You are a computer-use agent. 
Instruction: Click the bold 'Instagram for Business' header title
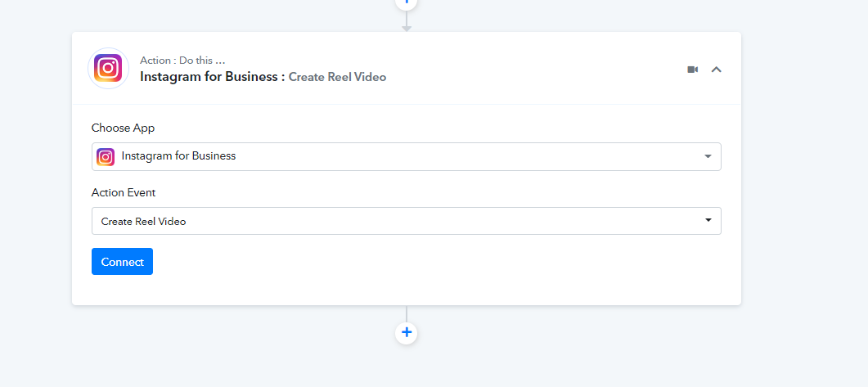click(212, 77)
